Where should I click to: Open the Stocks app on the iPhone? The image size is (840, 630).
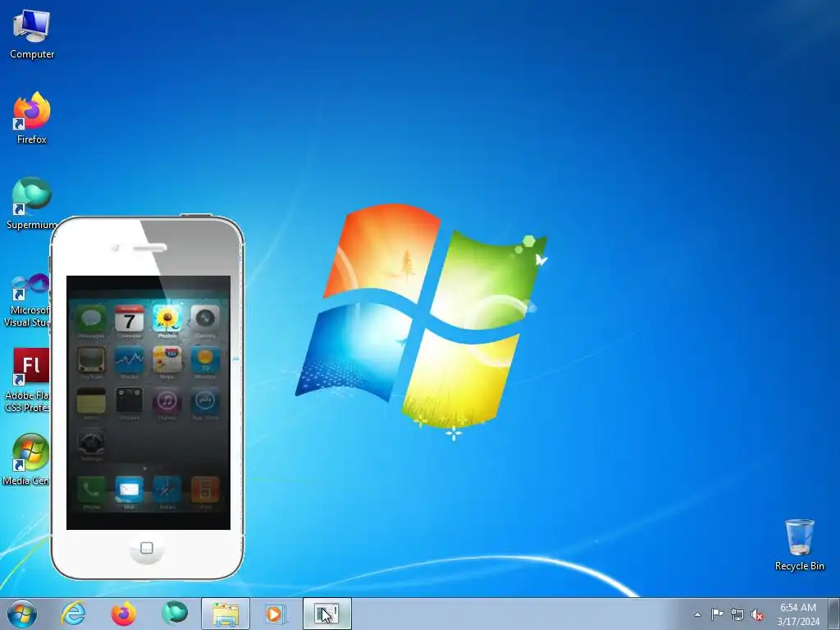[129, 359]
